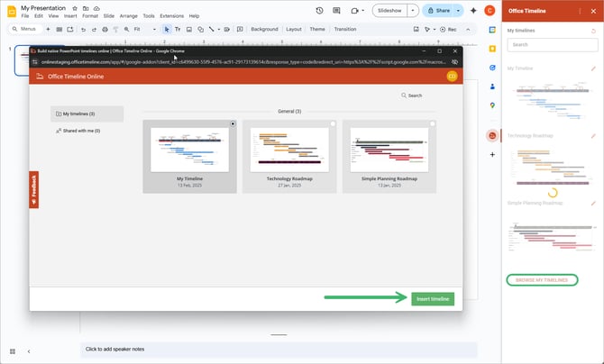This screenshot has width=604, height=364.
Task: Open the Help menu
Action: tap(194, 16)
